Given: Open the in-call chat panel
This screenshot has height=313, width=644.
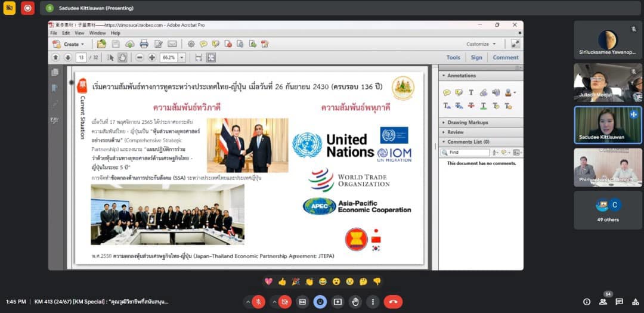Looking at the screenshot, I should [x=619, y=302].
